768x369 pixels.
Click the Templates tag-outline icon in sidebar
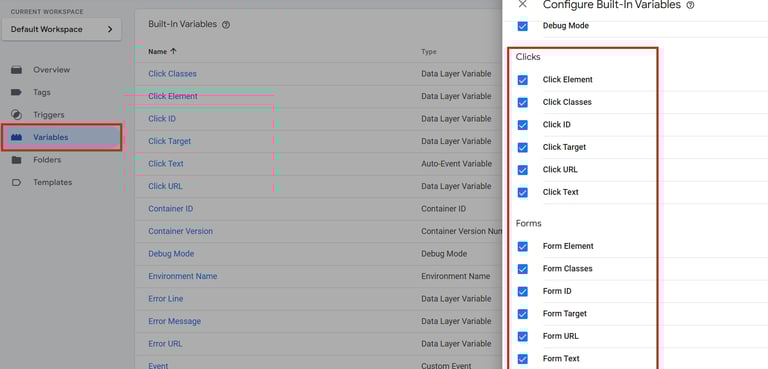tap(16, 182)
